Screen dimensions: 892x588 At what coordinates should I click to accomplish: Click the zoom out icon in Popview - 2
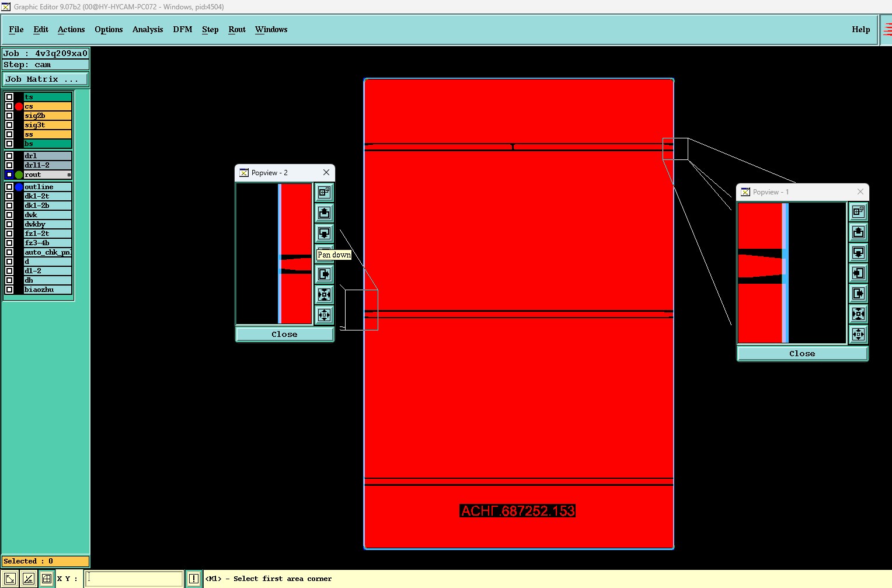tap(324, 315)
